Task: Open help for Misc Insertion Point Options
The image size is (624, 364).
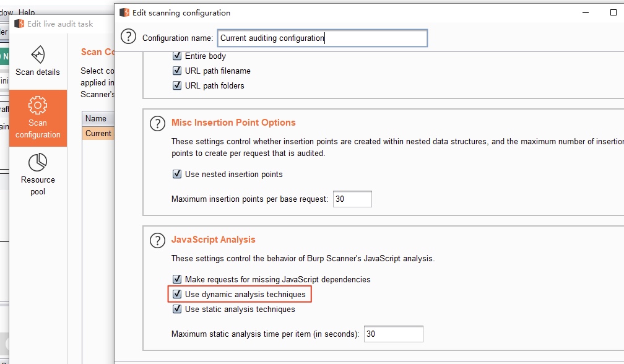Action: 157,123
